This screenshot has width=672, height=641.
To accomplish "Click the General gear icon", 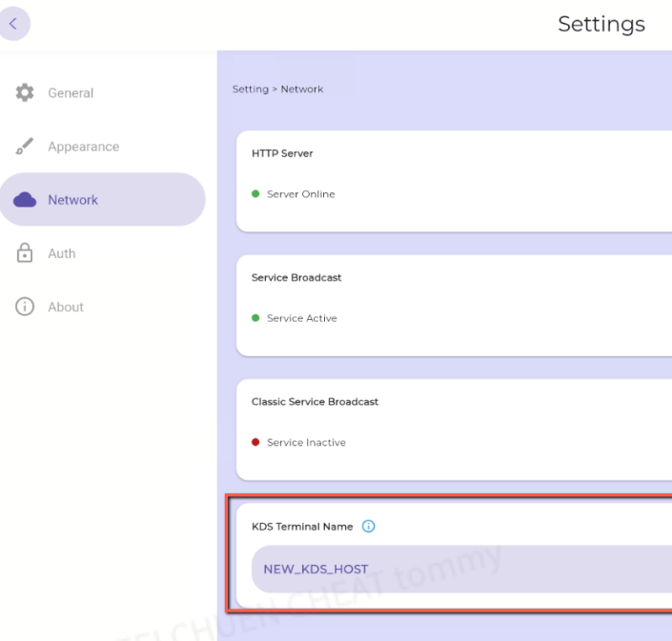I will (x=25, y=93).
